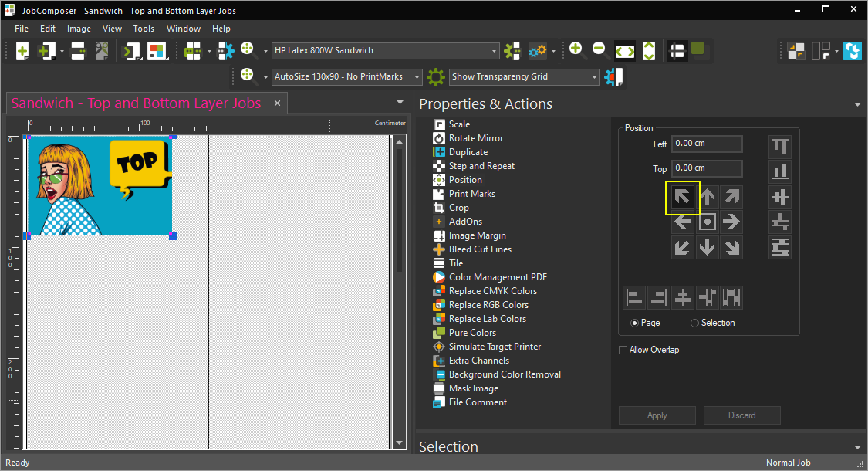Fit page to width with horizontal arrows icon

625,51
